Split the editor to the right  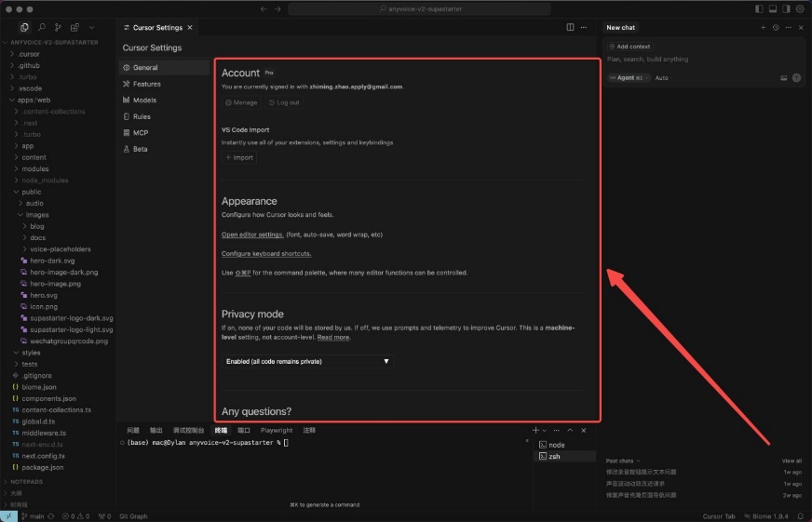[x=571, y=28]
